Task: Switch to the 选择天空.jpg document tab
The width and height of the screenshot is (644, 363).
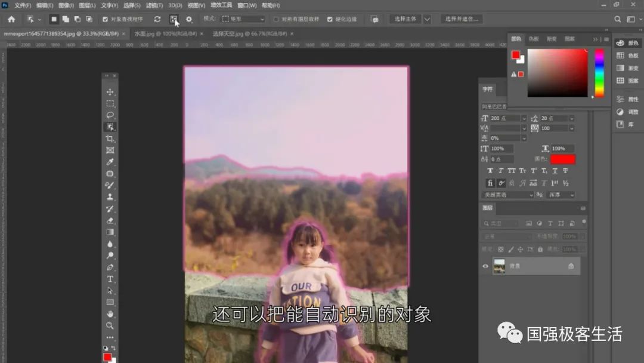Action: click(250, 33)
